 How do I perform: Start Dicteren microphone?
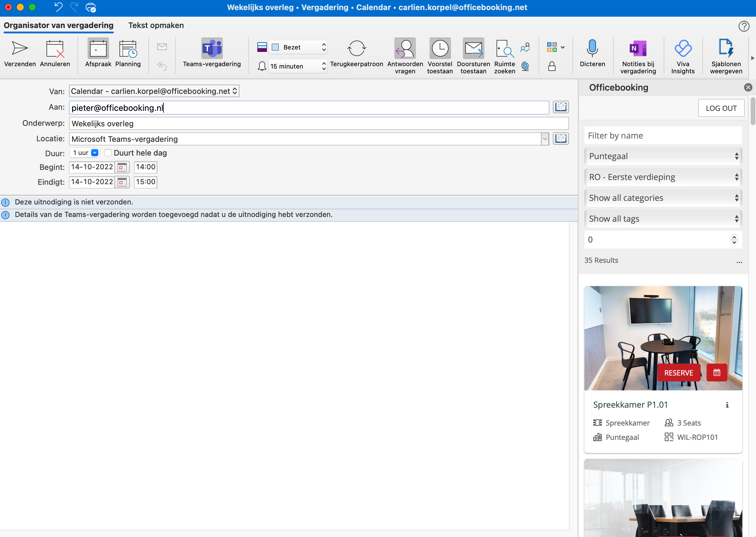tap(592, 54)
